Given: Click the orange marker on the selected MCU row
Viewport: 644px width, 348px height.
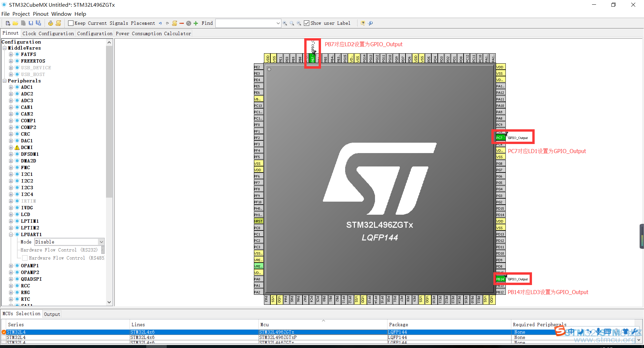Looking at the screenshot, I should point(4,332).
